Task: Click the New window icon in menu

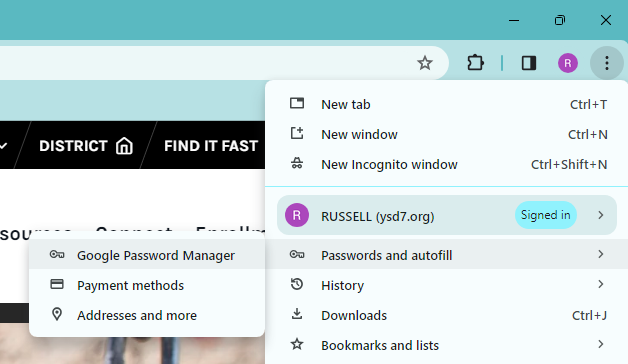Action: click(297, 133)
